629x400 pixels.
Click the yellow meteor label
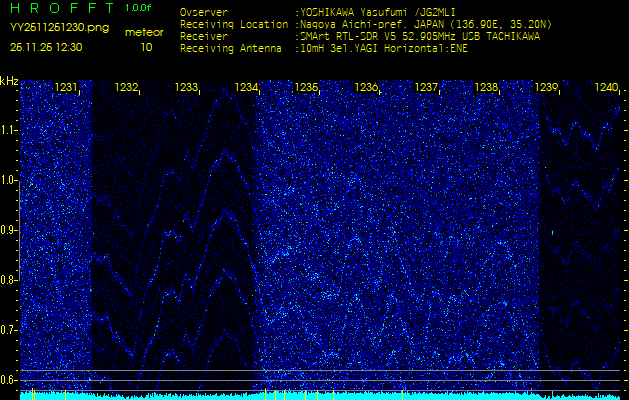click(x=145, y=32)
